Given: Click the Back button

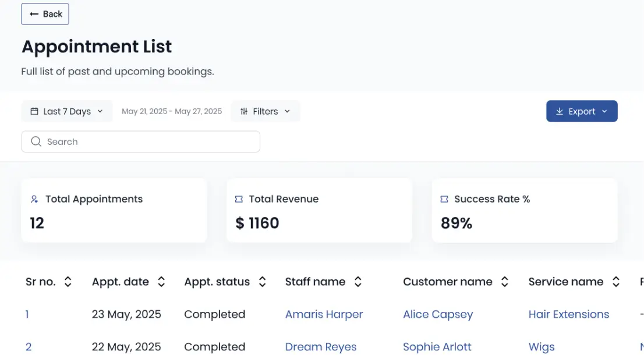Looking at the screenshot, I should tap(45, 14).
